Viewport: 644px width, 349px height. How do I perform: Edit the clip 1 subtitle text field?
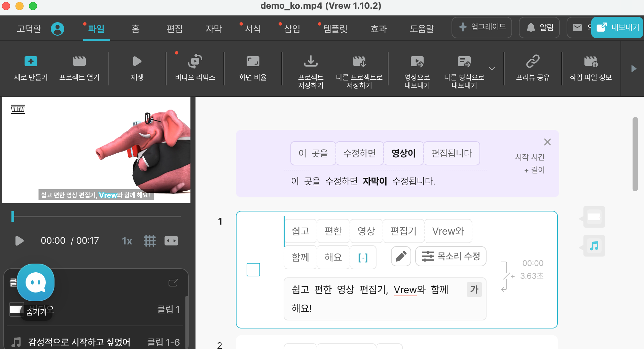[385, 299]
